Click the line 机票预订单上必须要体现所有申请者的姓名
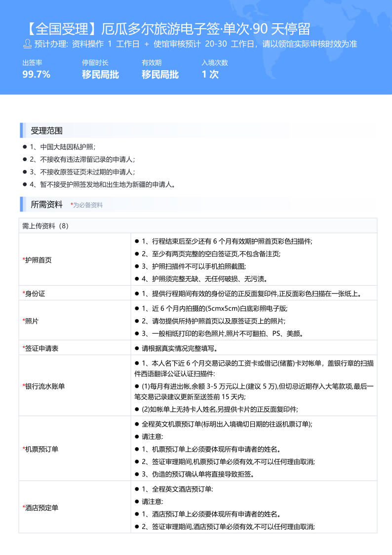 (x=212, y=450)
